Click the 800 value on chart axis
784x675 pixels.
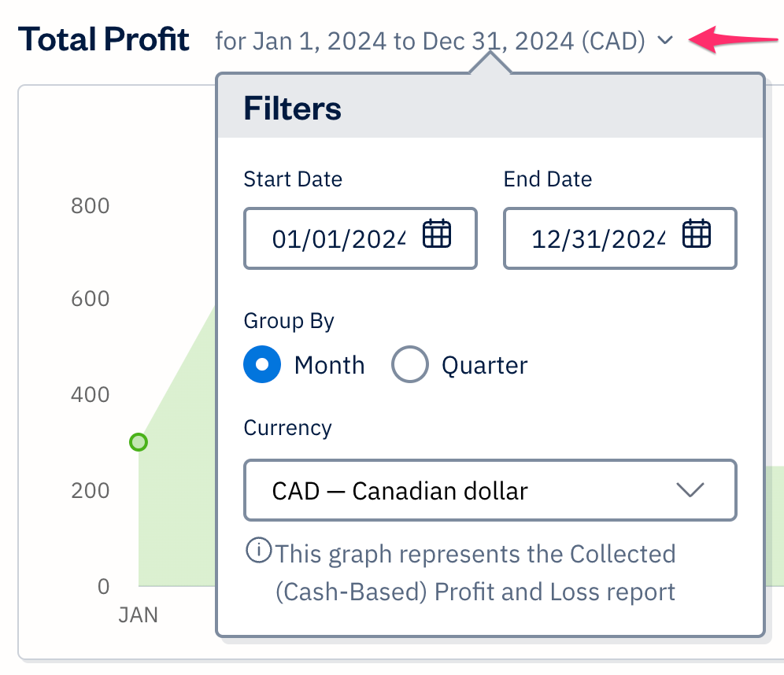pos(90,206)
